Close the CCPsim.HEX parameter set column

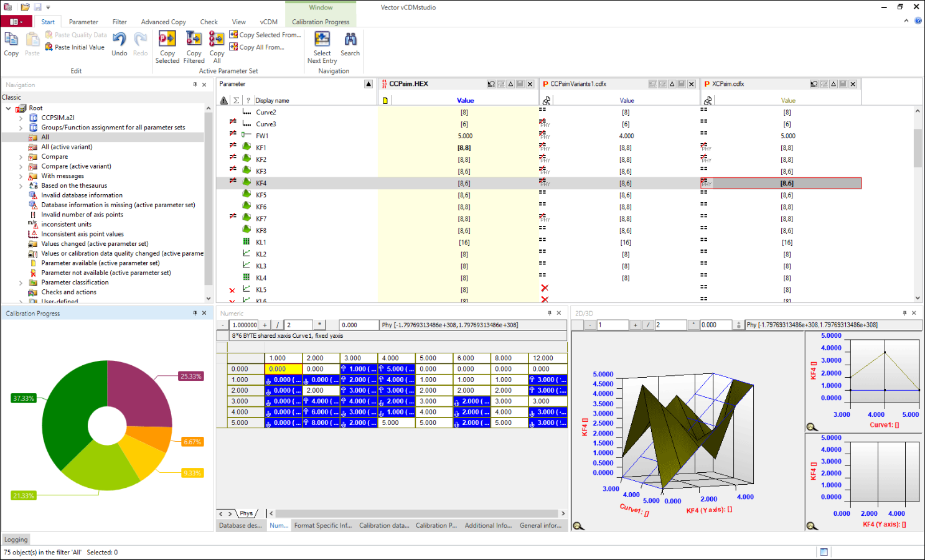click(x=530, y=84)
